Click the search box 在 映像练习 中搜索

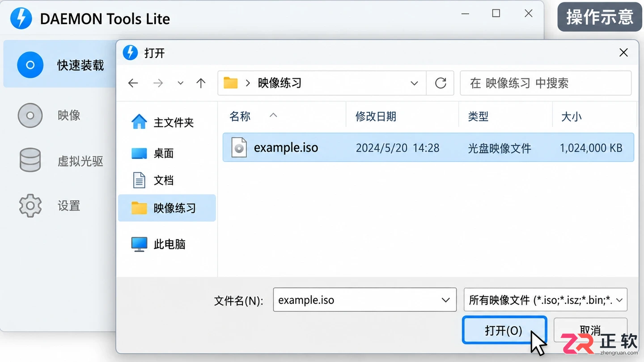(x=546, y=83)
